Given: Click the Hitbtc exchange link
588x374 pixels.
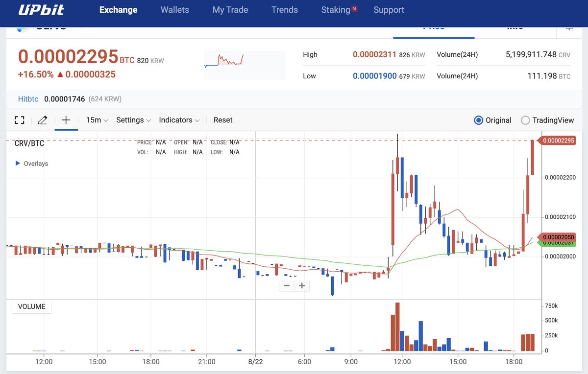Looking at the screenshot, I should 27,99.
